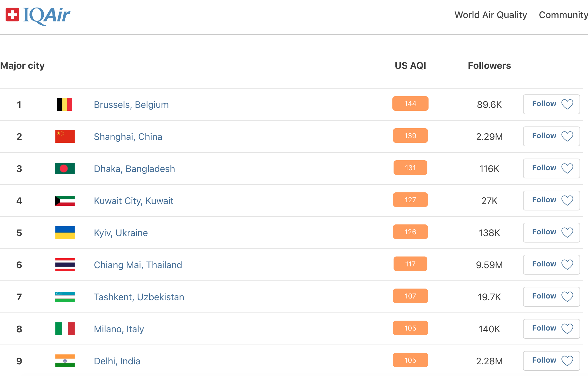Click the China flag icon

click(65, 136)
